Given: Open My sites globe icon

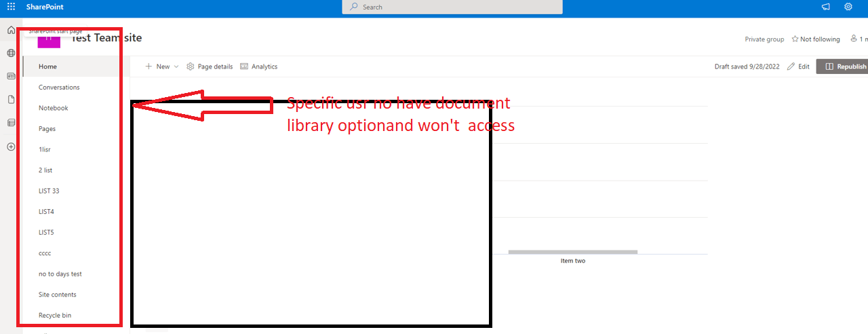Looking at the screenshot, I should [x=11, y=53].
